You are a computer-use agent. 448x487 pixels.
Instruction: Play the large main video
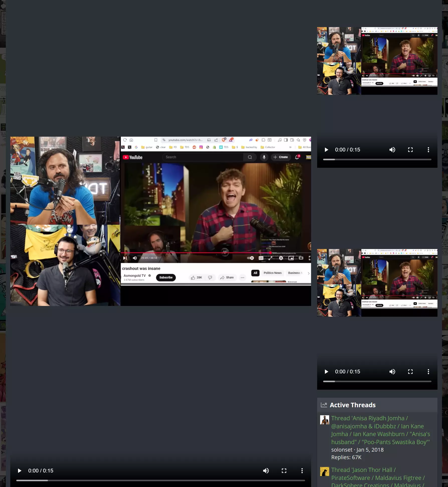point(20,471)
